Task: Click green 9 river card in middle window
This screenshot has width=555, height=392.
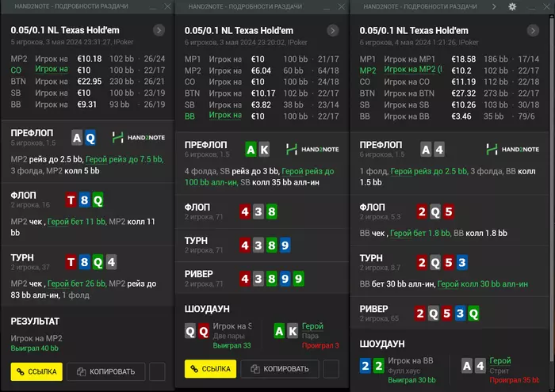Action: [x=298, y=279]
